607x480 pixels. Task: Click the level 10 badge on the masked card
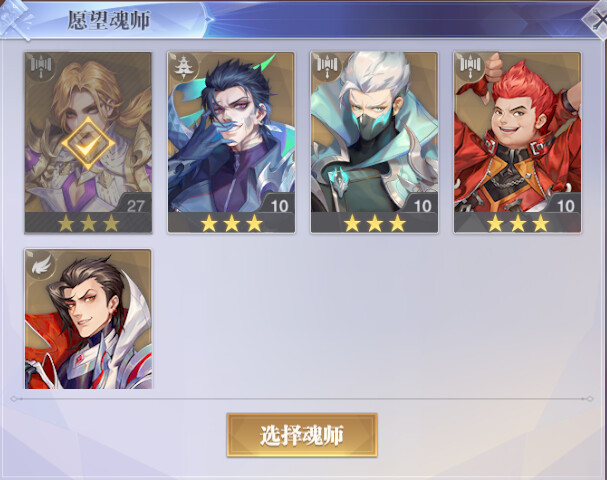click(x=422, y=205)
